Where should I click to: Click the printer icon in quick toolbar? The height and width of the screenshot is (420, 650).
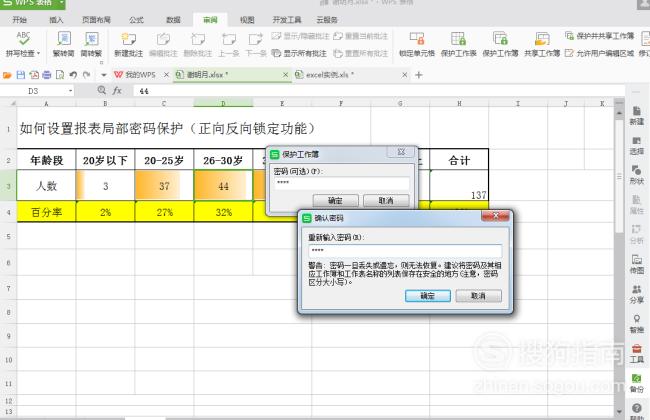coord(47,75)
